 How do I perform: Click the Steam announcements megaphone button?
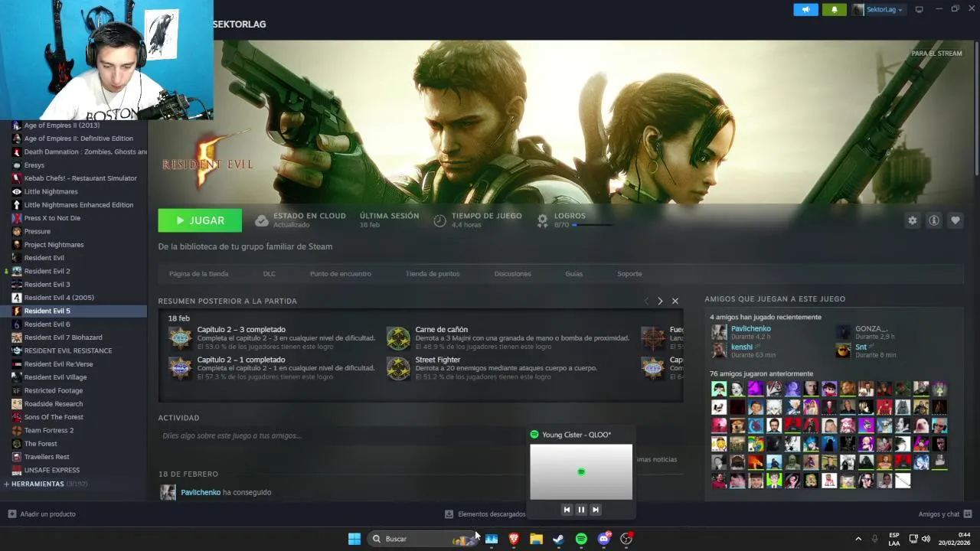click(x=805, y=9)
